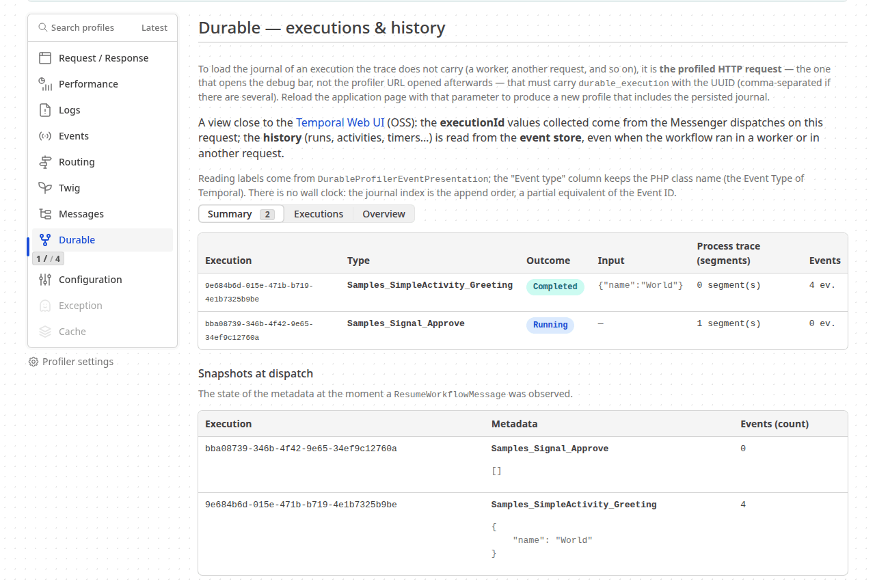Open Profiler settings
Viewport: 875px width, 588px height.
(71, 362)
